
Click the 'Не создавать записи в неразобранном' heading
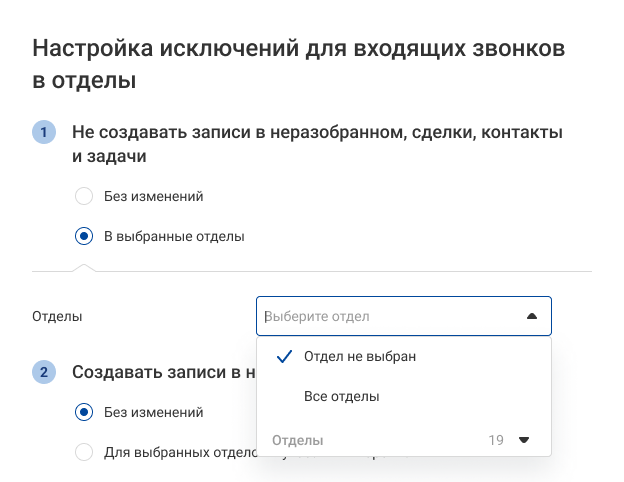(316, 133)
